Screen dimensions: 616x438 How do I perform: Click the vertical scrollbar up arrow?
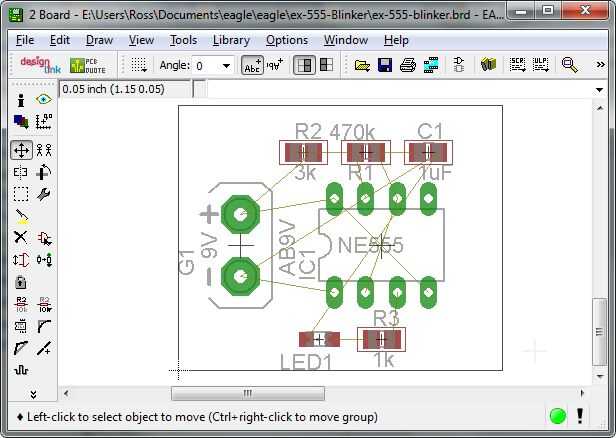pos(600,108)
